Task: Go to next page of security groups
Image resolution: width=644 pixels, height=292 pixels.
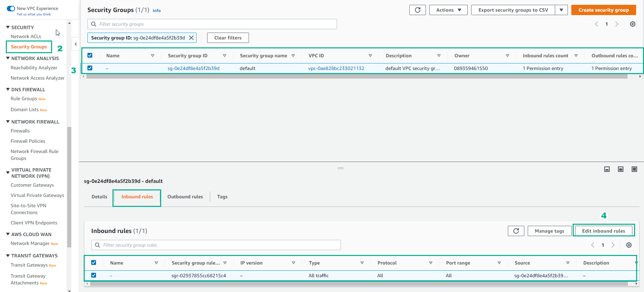Action: 617,24
